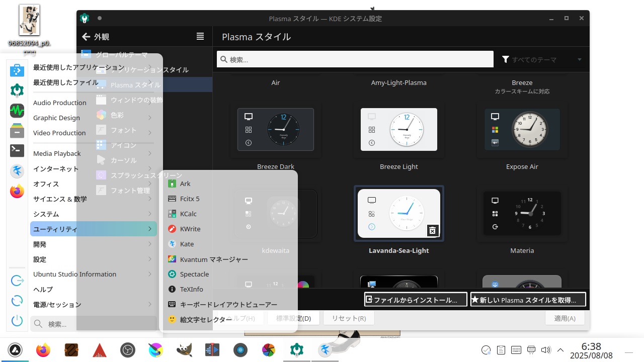Click the 適用(A) apply button
Screen dimensions: 644x362
[x=565, y=318]
